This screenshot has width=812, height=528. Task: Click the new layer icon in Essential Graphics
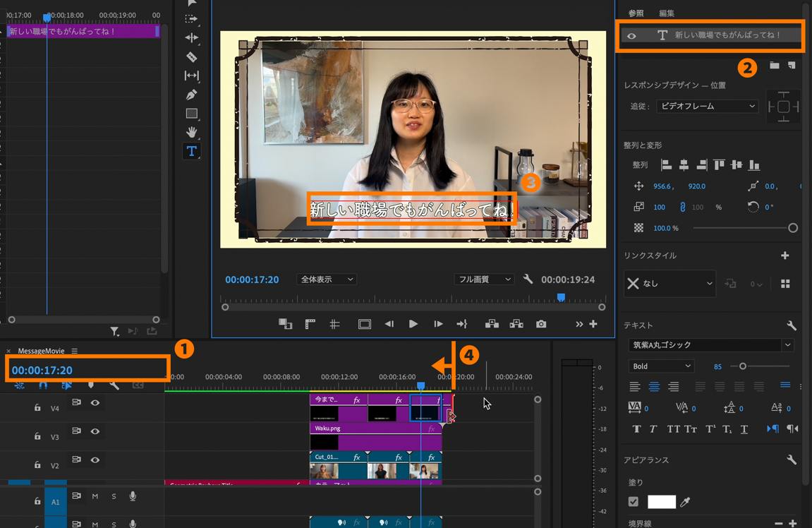tap(792, 65)
